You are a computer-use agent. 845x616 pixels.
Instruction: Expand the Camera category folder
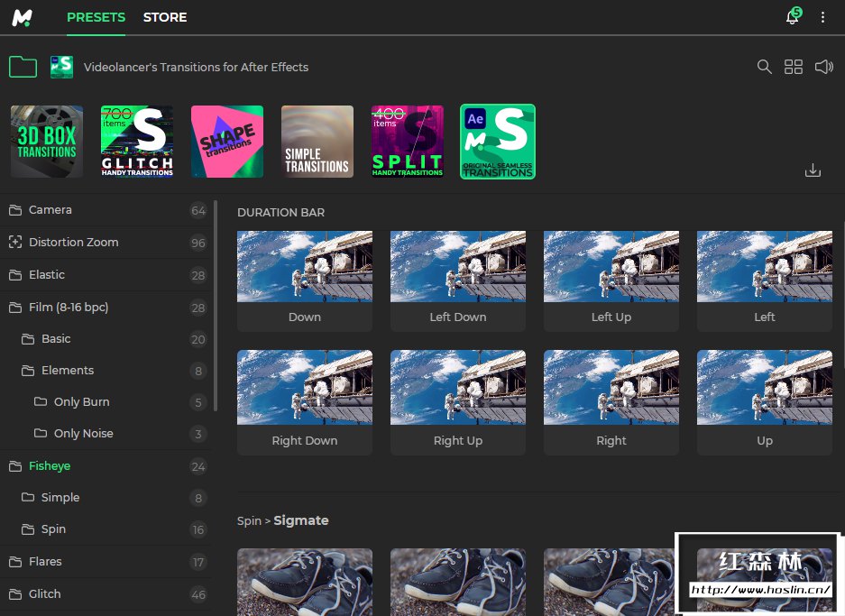[51, 210]
